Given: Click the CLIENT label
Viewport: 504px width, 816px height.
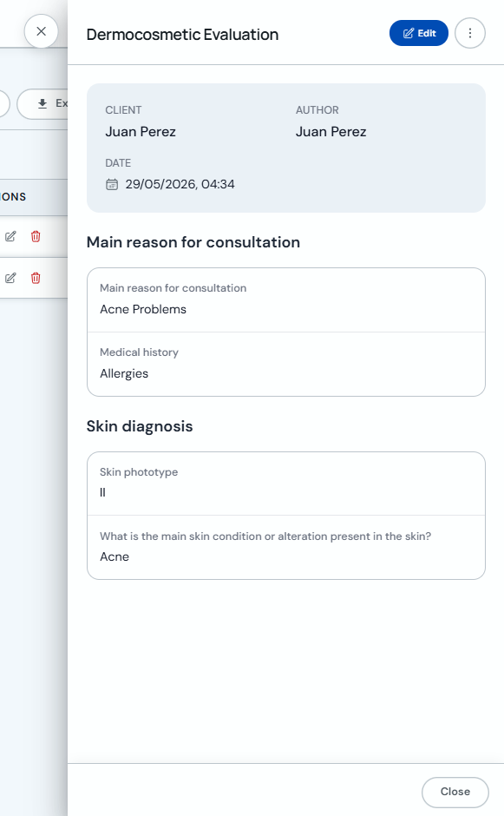Looking at the screenshot, I should [x=123, y=109].
